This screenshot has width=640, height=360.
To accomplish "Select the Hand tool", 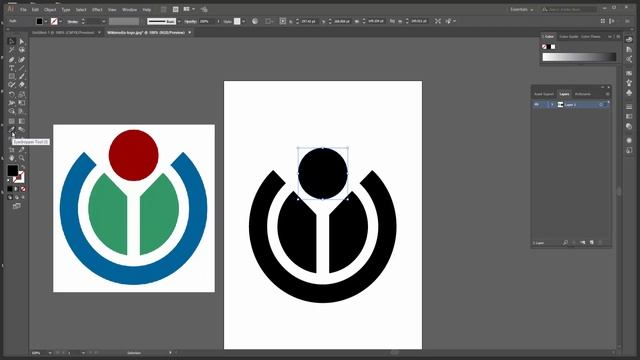I will (11, 158).
